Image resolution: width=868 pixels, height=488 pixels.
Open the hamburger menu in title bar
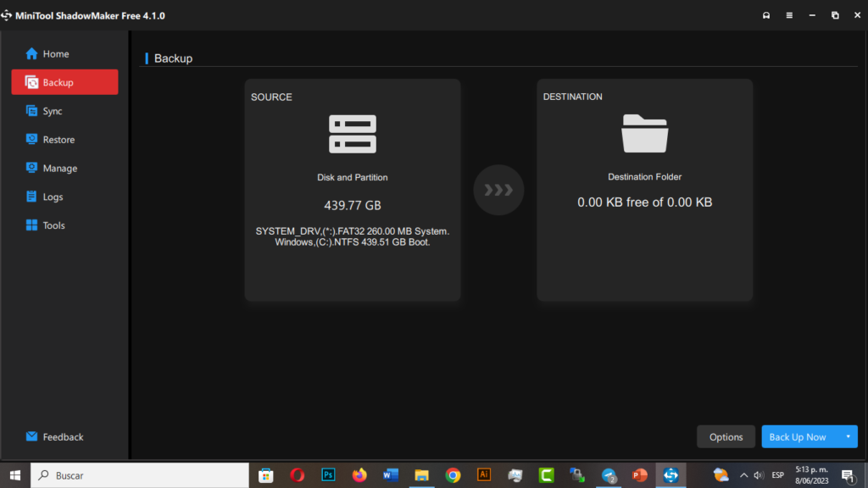coord(789,15)
